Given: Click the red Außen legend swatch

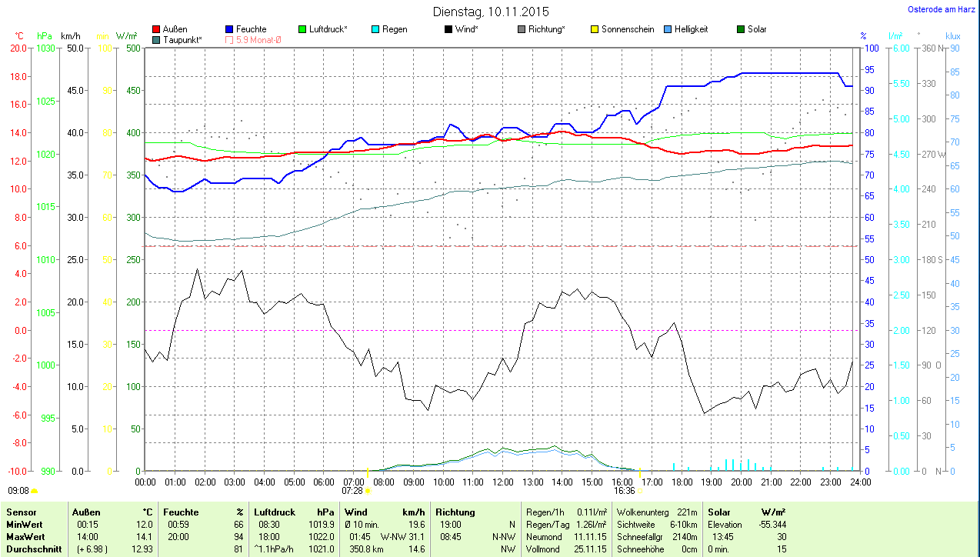Looking at the screenshot, I should pos(156,29).
